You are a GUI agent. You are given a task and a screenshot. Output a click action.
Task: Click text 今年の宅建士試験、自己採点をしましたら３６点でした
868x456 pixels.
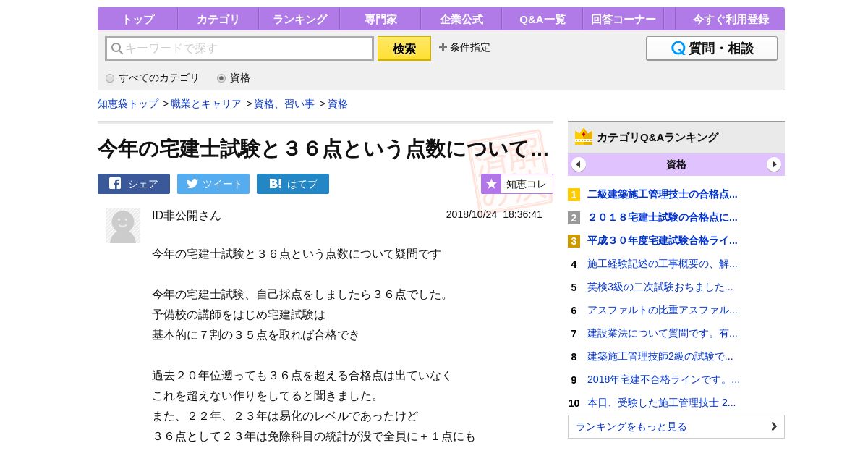tap(302, 295)
